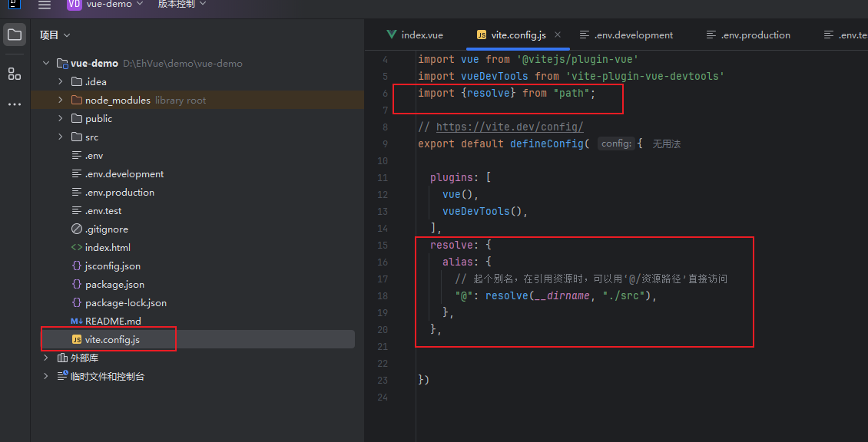Select package.json in the project tree

click(114, 284)
